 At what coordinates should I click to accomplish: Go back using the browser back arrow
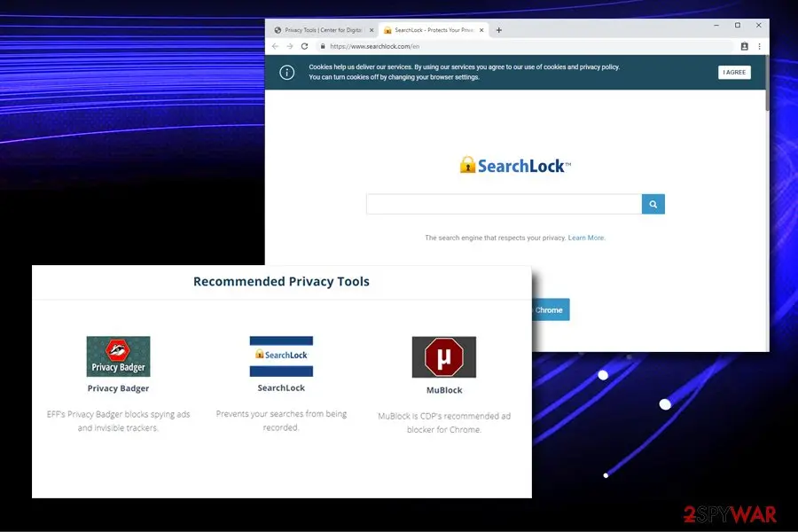(x=276, y=46)
